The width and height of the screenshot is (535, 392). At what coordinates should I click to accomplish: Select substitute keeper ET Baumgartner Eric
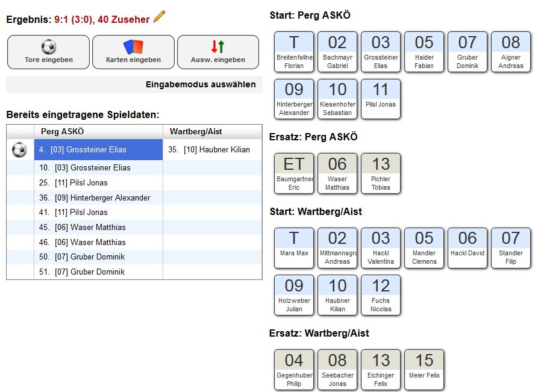point(294,173)
